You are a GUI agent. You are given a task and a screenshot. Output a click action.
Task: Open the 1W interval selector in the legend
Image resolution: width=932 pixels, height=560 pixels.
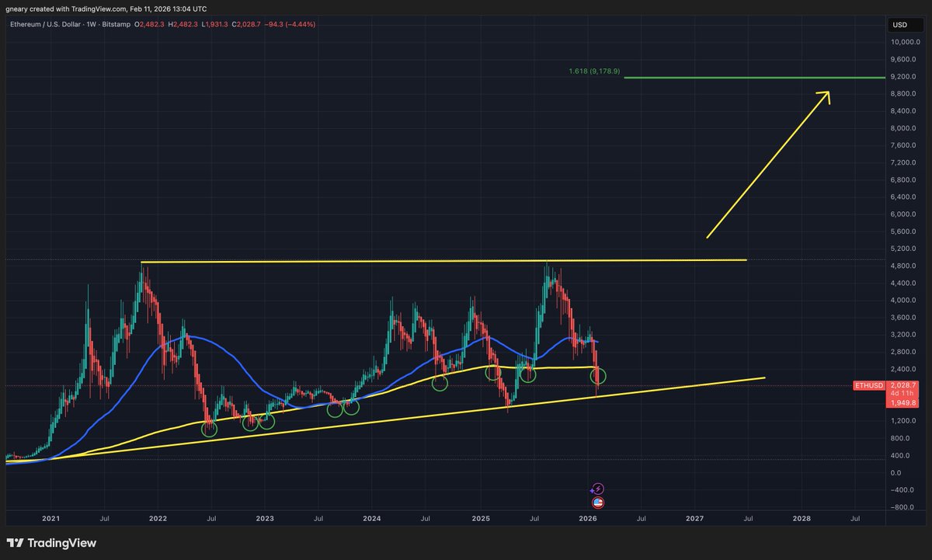click(91, 24)
